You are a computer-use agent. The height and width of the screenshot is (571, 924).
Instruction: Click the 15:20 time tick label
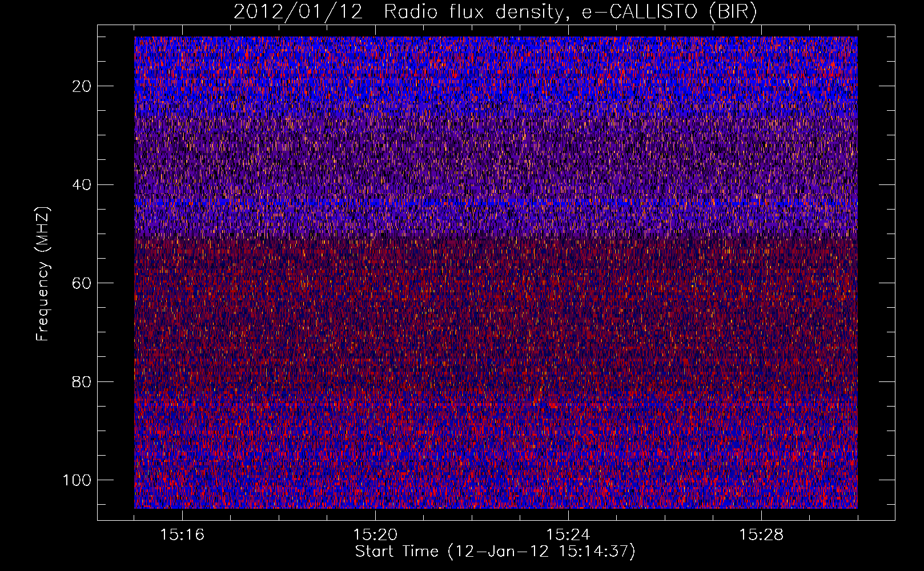point(375,534)
